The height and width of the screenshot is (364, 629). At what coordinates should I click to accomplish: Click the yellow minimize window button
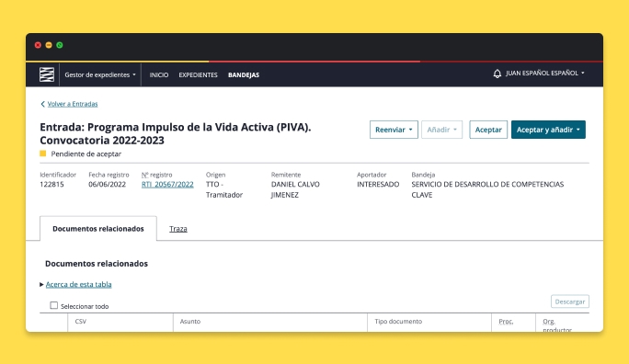(49, 45)
